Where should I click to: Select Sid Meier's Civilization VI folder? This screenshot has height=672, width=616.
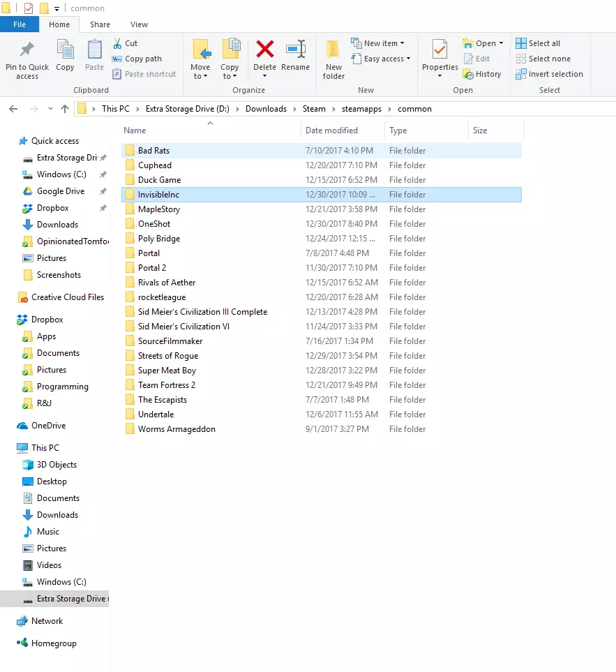point(322,327)
